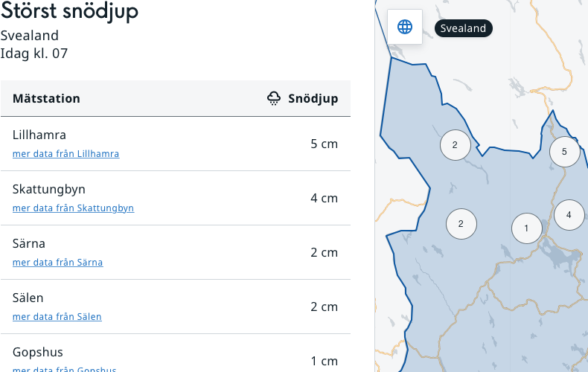Image resolution: width=588 pixels, height=372 pixels.
Task: Click the snow cloud icon in table header
Action: click(274, 99)
